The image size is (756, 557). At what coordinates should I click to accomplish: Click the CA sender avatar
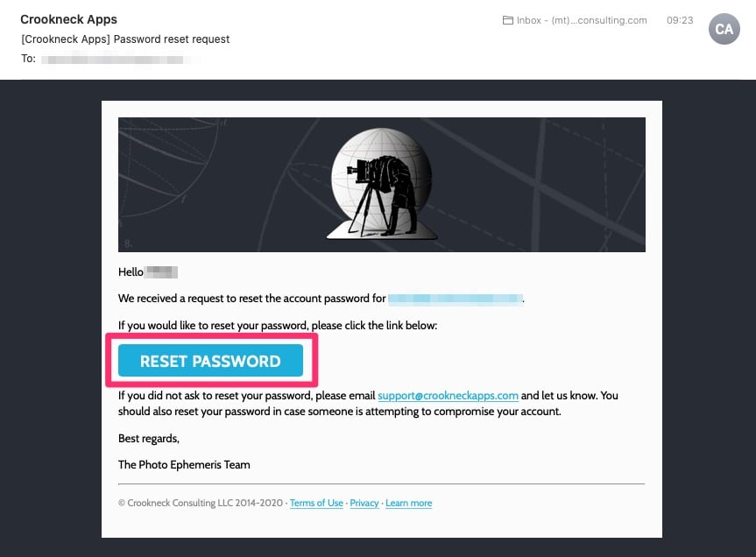point(724,29)
